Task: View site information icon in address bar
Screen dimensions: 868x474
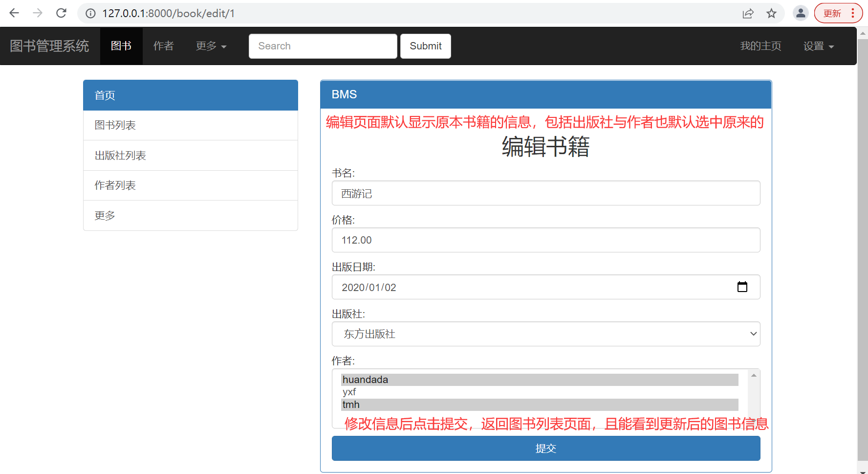Action: pyautogui.click(x=90, y=14)
